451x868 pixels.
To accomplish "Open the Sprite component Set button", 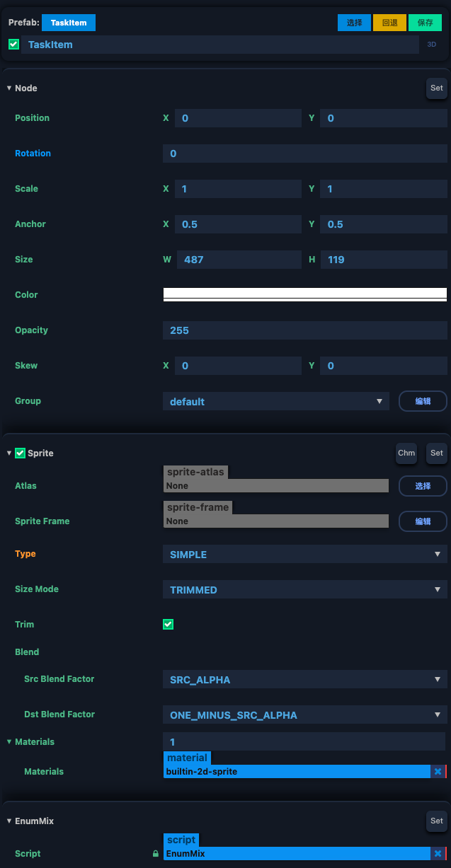I will 436,453.
